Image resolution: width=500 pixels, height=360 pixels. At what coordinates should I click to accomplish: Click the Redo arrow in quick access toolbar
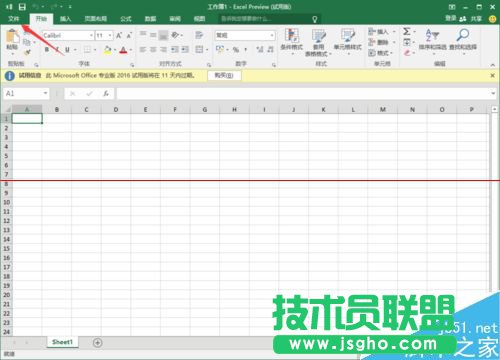click(54, 7)
